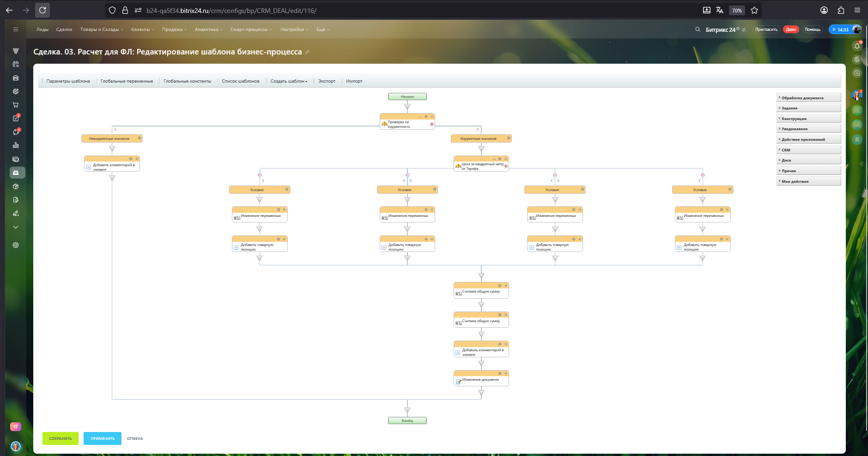Image resolution: width=868 pixels, height=456 pixels.
Task: Click the Помощь button
Action: (813, 30)
